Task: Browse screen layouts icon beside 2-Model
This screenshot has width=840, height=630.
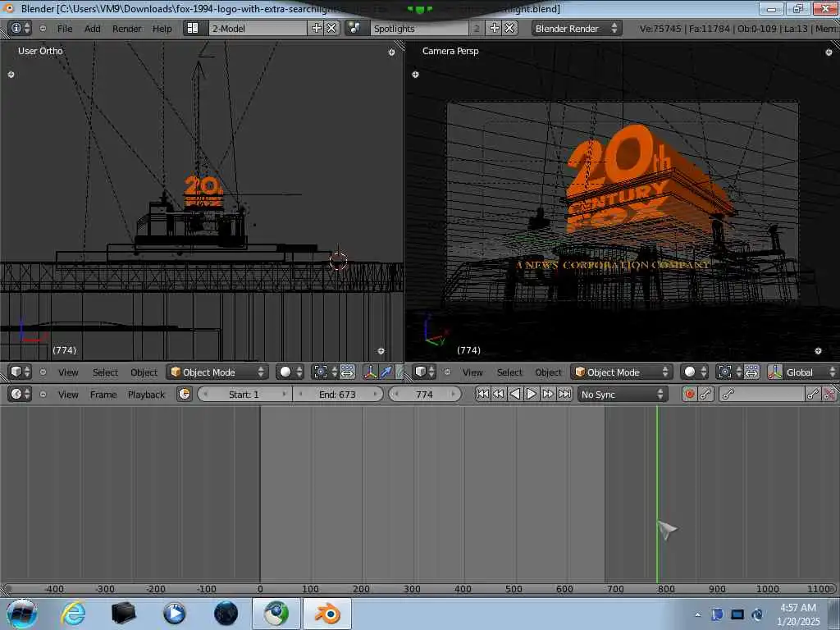Action: pyautogui.click(x=194, y=29)
